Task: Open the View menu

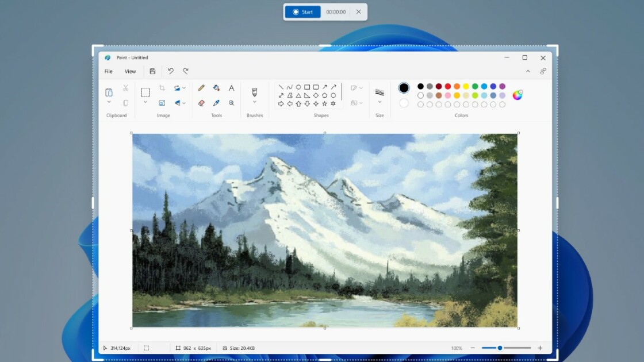Action: click(x=131, y=71)
